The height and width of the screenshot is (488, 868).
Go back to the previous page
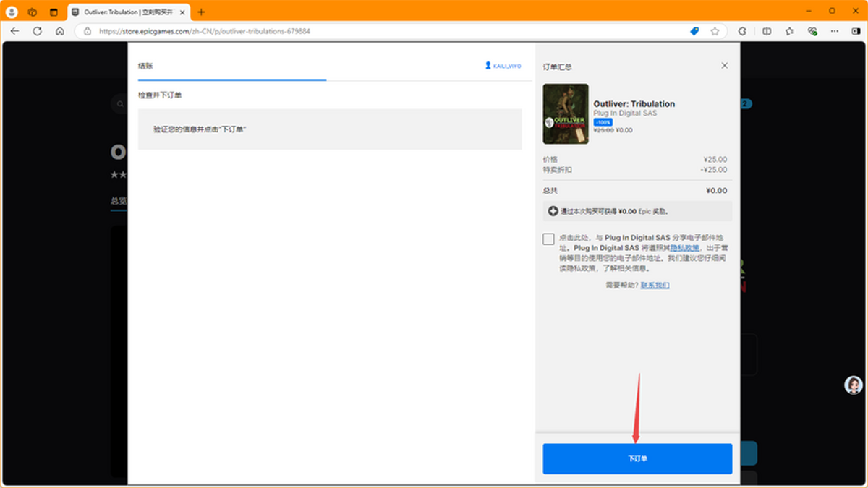click(15, 31)
